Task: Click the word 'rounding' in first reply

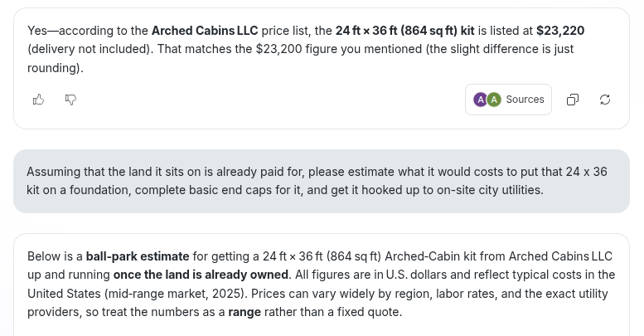Action: tap(52, 68)
